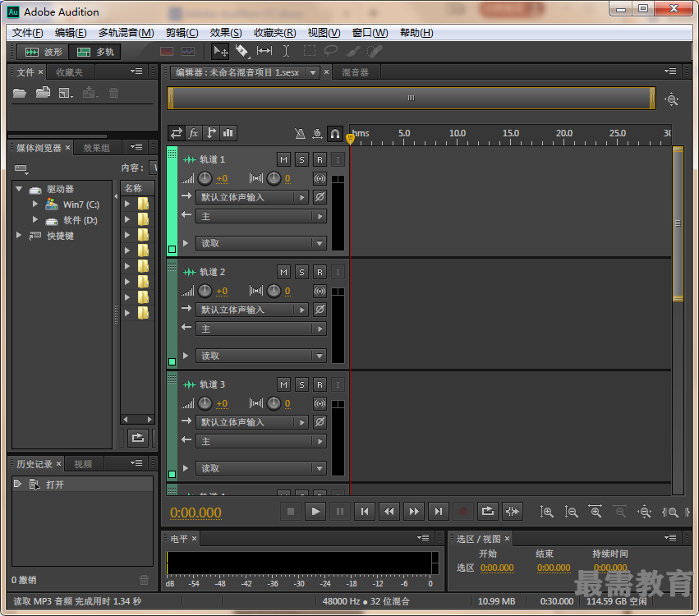The width and height of the screenshot is (699, 616).
Task: Move playhead to next marker
Action: (439, 511)
